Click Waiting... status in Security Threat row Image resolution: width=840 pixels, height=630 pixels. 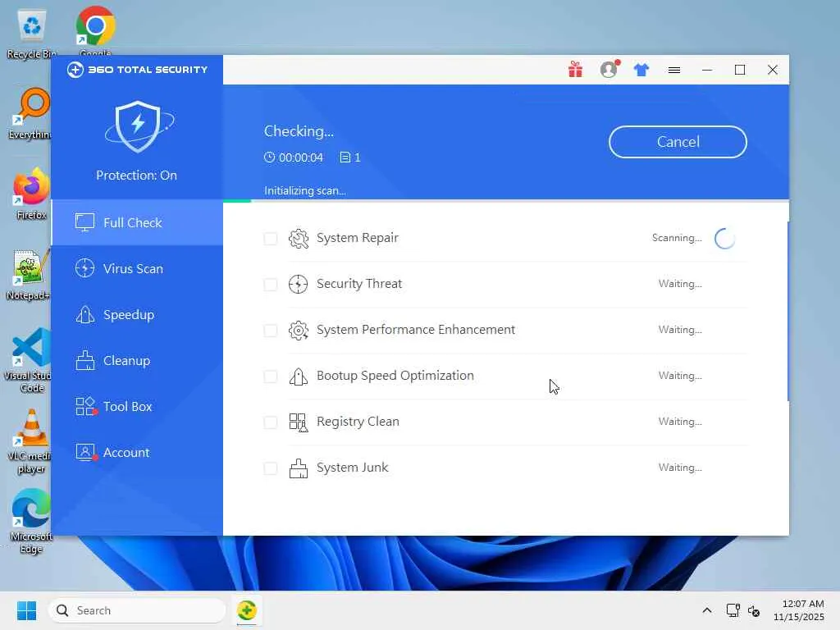coord(680,284)
